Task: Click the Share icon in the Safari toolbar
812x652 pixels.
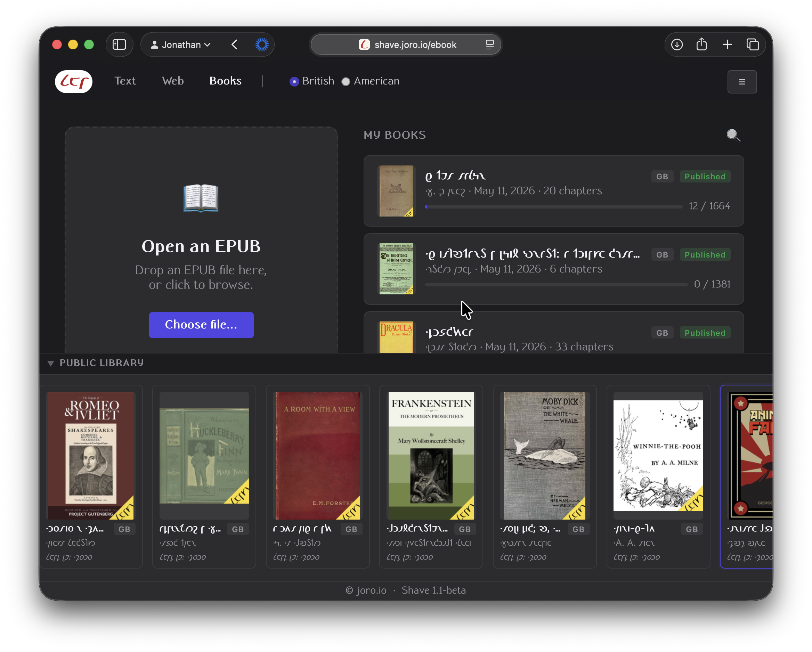Action: click(702, 44)
